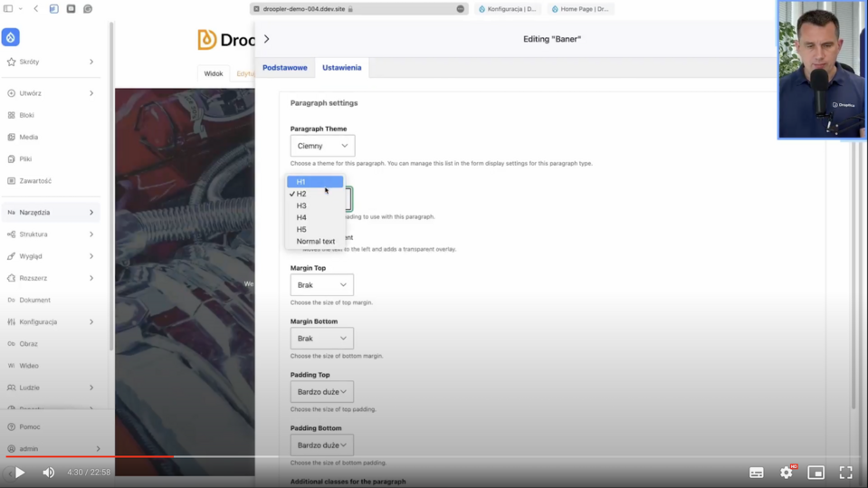Viewport: 868px width, 488px height.
Task: Open video settings gear icon
Action: click(786, 473)
